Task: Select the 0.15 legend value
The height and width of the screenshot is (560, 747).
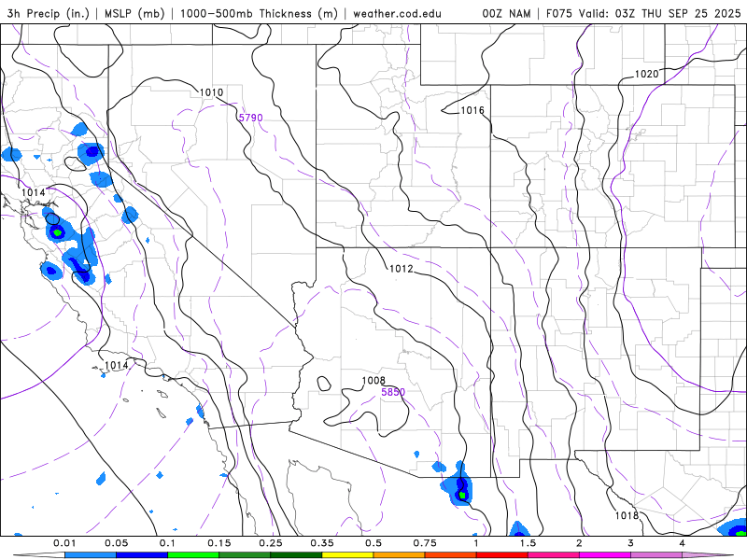Action: pos(219,543)
